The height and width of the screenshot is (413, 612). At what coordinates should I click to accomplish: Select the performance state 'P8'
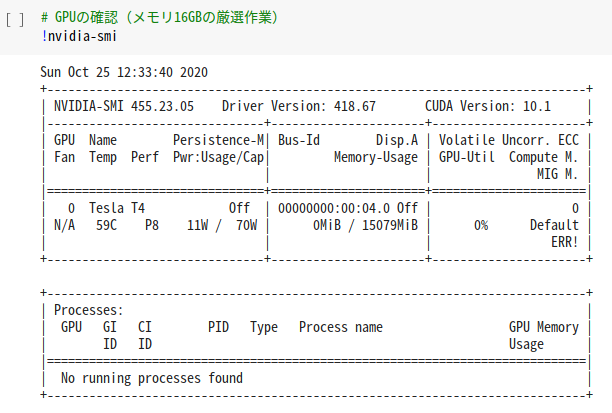pyautogui.click(x=152, y=225)
